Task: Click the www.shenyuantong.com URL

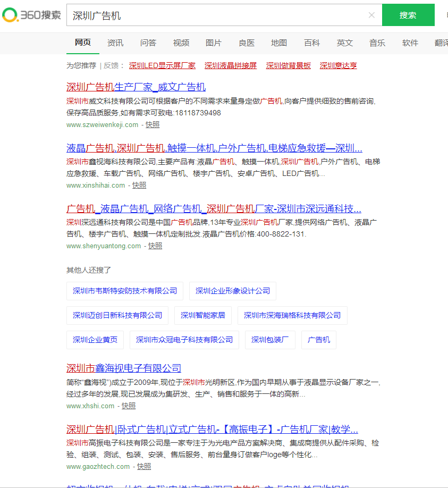Action: point(104,246)
